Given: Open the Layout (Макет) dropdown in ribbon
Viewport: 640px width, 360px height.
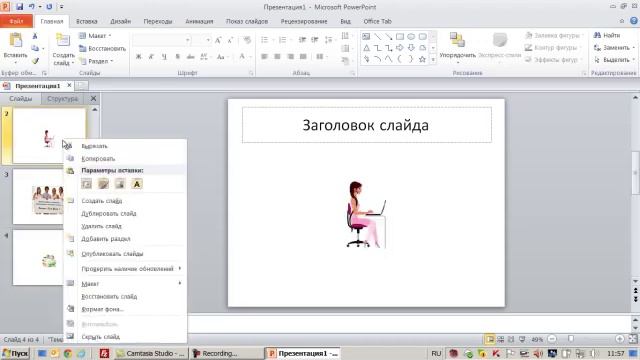Looking at the screenshot, I should click(95, 36).
